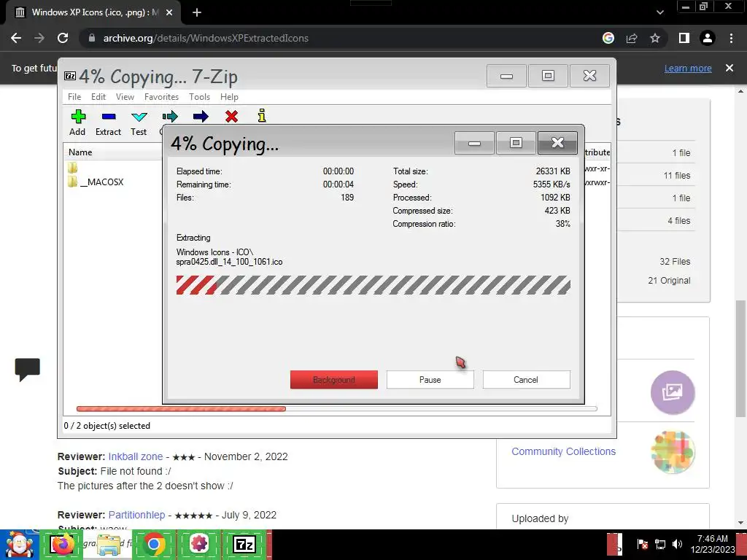
Task: Click the pink gear app on taskbar
Action: click(x=199, y=545)
